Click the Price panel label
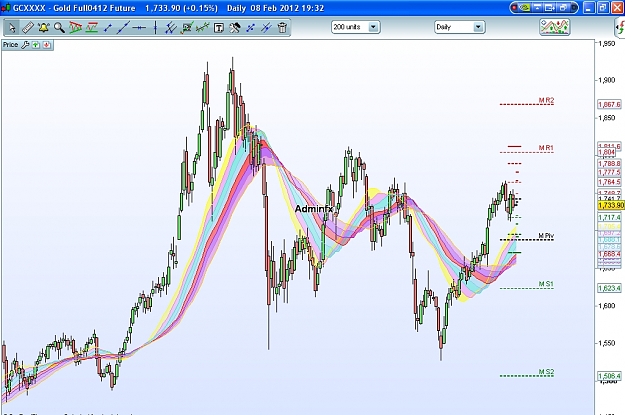The height and width of the screenshot is (415, 625). 10,45
